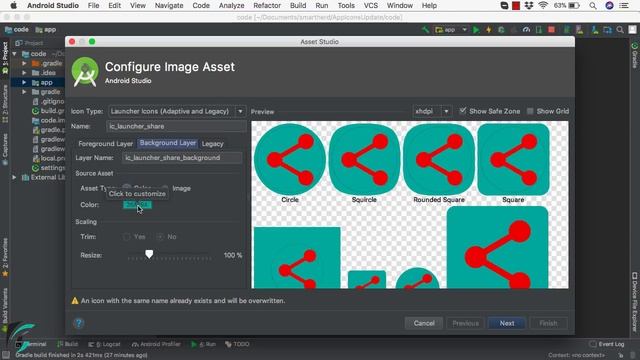Viewport: 640px width, 360px height.
Task: Expand the gradle folder
Action: (x=24, y=92)
